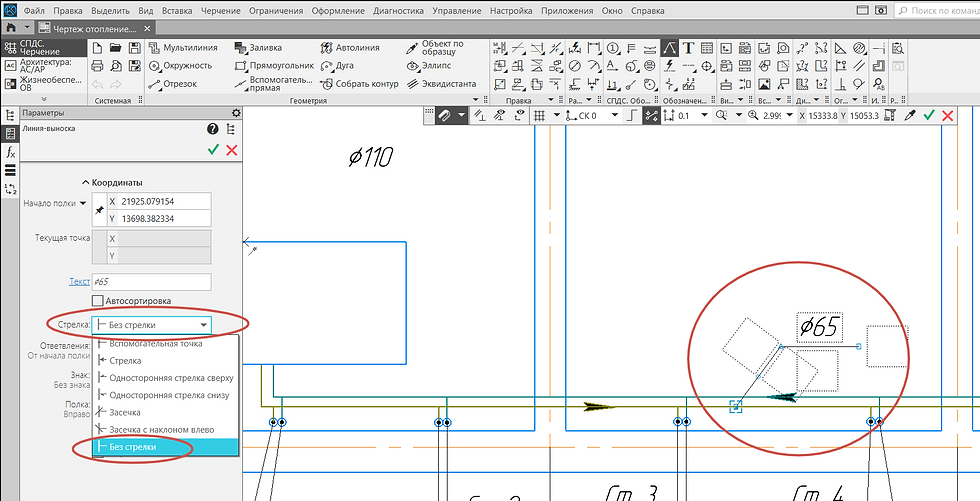Click the variables fx icon in left sidebar
The height and width of the screenshot is (501, 980).
pos(11,152)
